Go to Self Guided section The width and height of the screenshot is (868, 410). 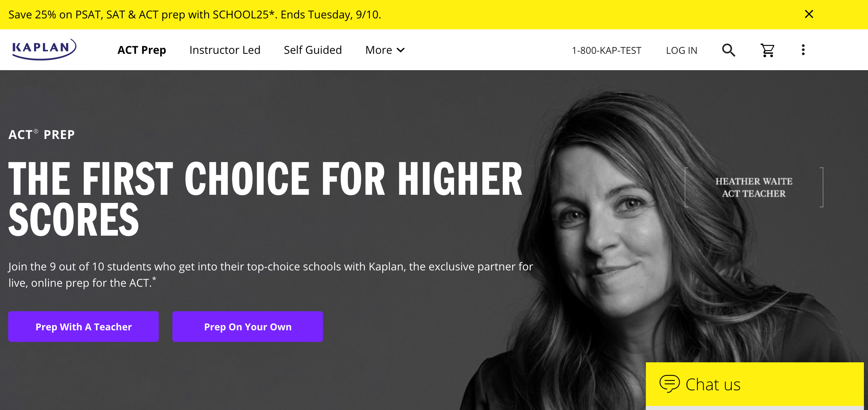click(313, 50)
